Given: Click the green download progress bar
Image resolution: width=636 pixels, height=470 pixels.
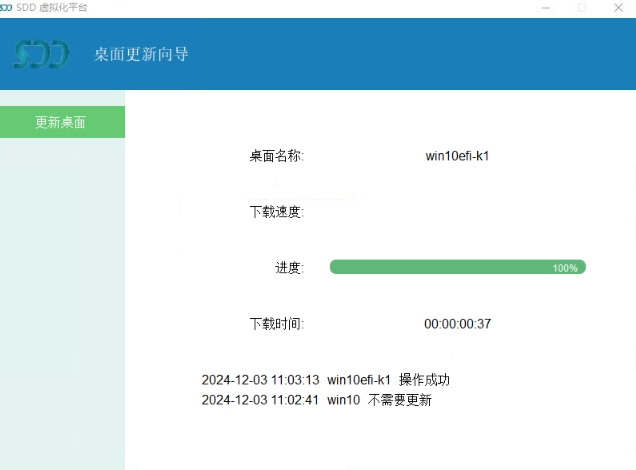Looking at the screenshot, I should 440,267.
